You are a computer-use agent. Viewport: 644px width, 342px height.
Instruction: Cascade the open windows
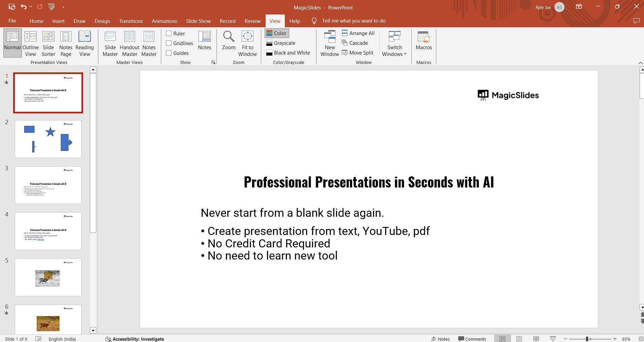tap(355, 43)
